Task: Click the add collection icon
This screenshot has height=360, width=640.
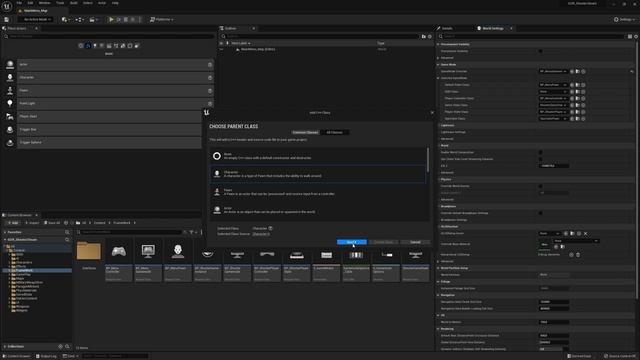Action: (x=60, y=347)
